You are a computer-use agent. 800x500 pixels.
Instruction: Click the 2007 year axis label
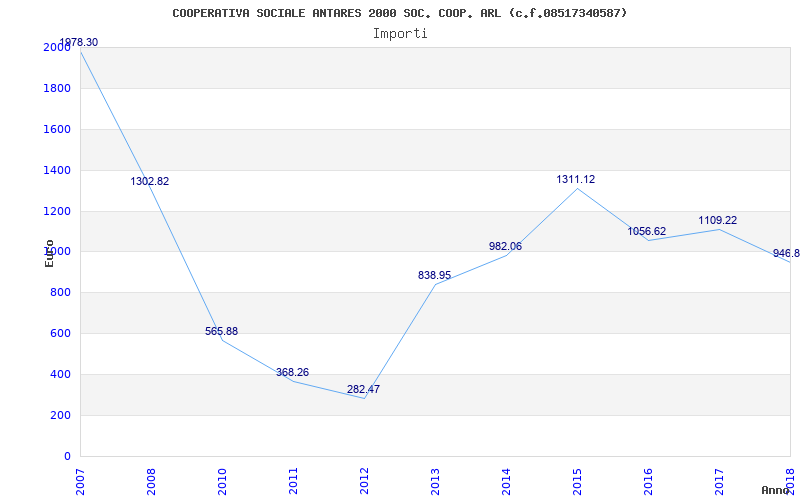[x=81, y=482]
